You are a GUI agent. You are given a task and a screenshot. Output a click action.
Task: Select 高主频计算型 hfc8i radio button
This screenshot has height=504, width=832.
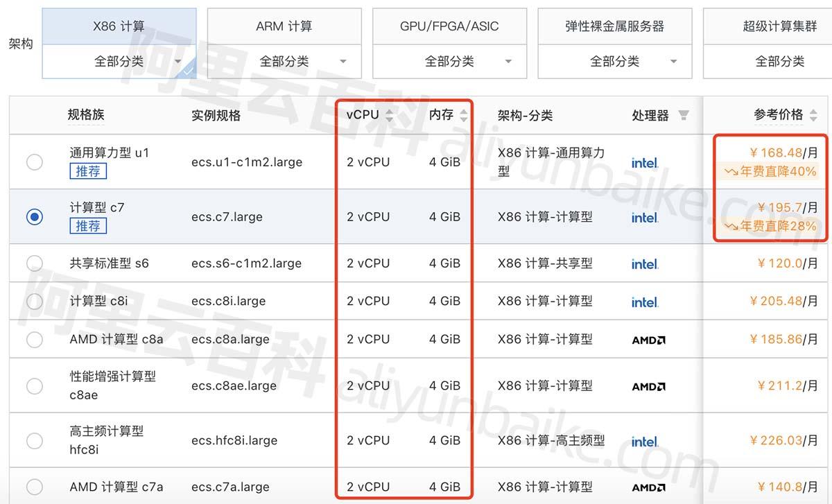[x=35, y=440]
